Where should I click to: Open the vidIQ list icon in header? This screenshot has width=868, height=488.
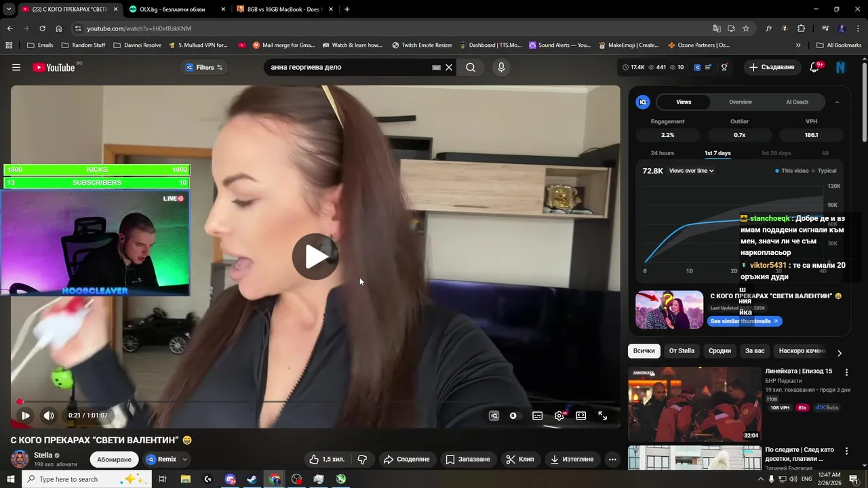pyautogui.click(x=709, y=67)
